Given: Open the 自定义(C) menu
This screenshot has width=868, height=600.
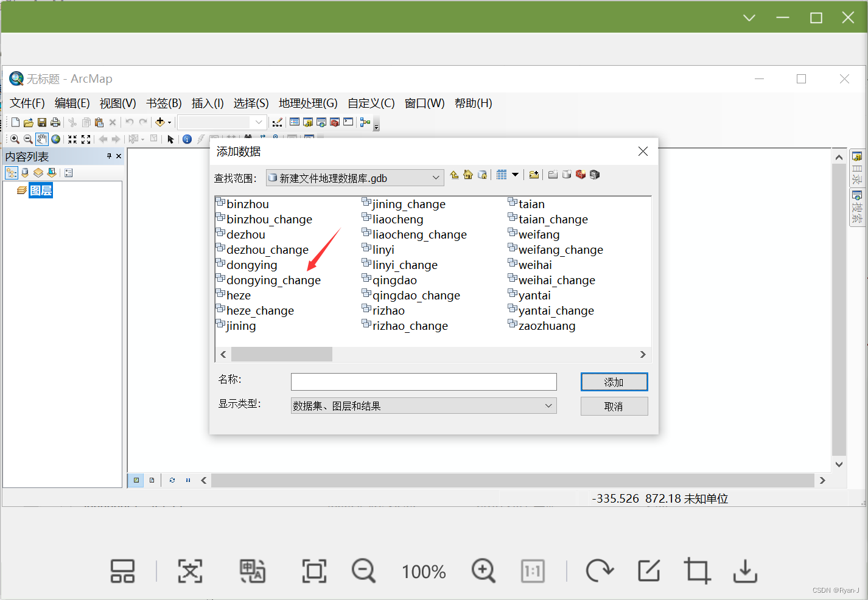Looking at the screenshot, I should (371, 103).
